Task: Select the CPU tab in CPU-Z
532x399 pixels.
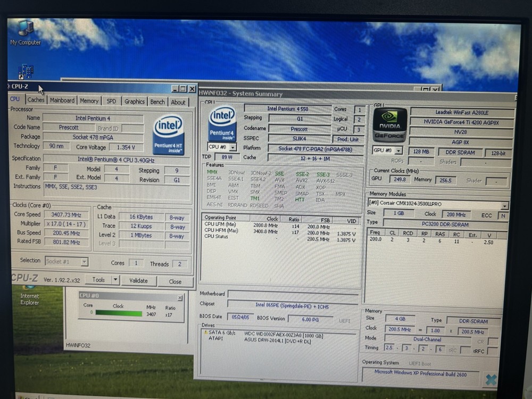Action: (x=14, y=99)
